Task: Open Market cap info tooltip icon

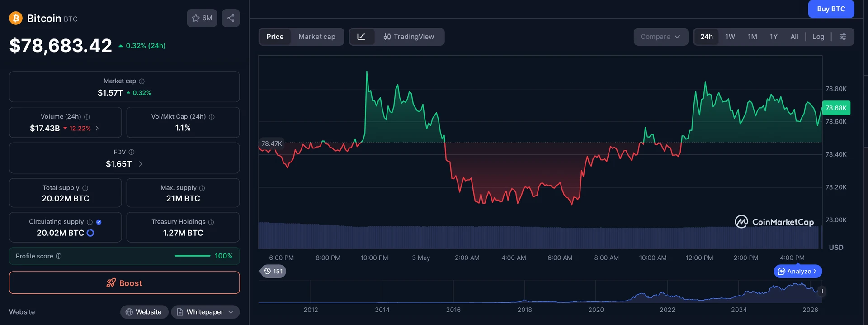Action: click(x=142, y=81)
